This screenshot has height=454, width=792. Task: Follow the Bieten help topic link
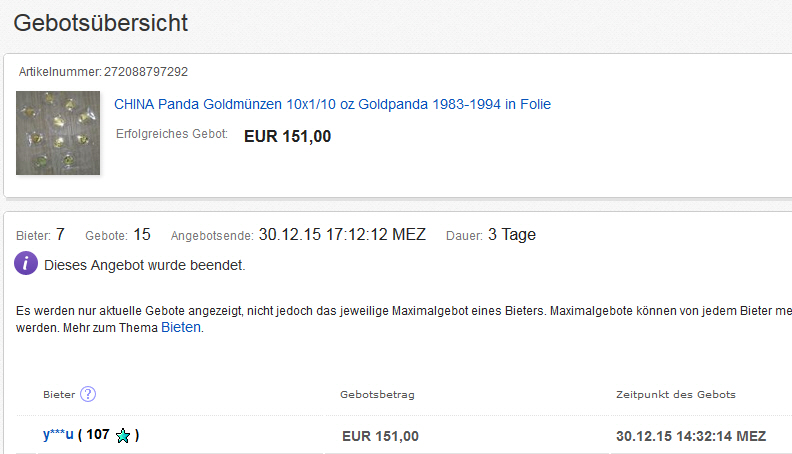[181, 327]
